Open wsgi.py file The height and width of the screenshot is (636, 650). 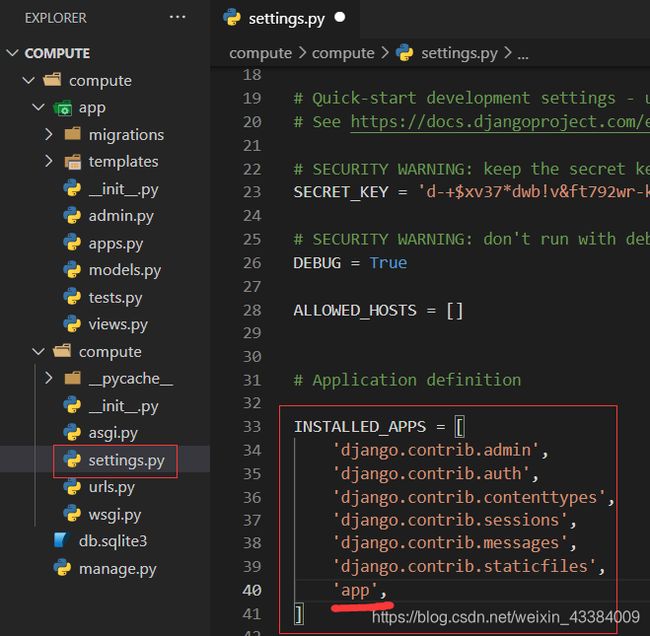(x=115, y=515)
